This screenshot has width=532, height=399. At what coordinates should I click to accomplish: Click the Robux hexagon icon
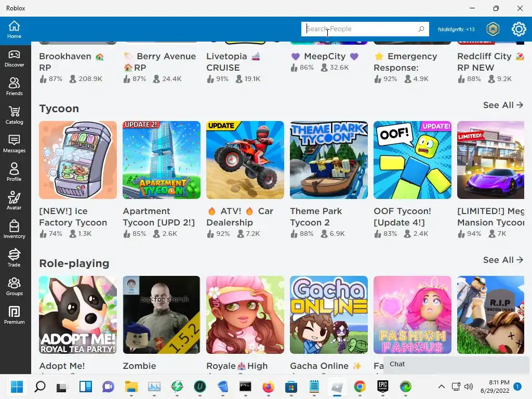click(493, 29)
